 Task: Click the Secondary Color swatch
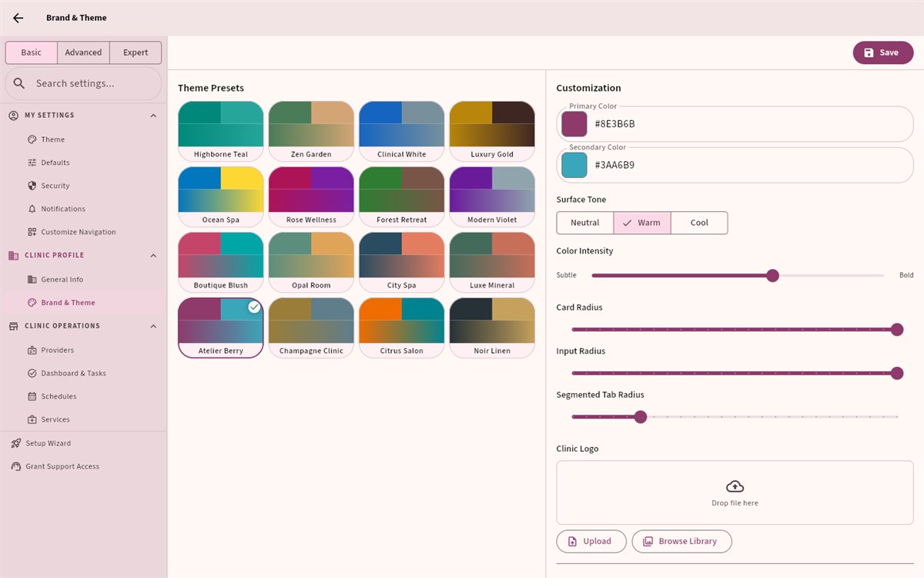pos(574,165)
